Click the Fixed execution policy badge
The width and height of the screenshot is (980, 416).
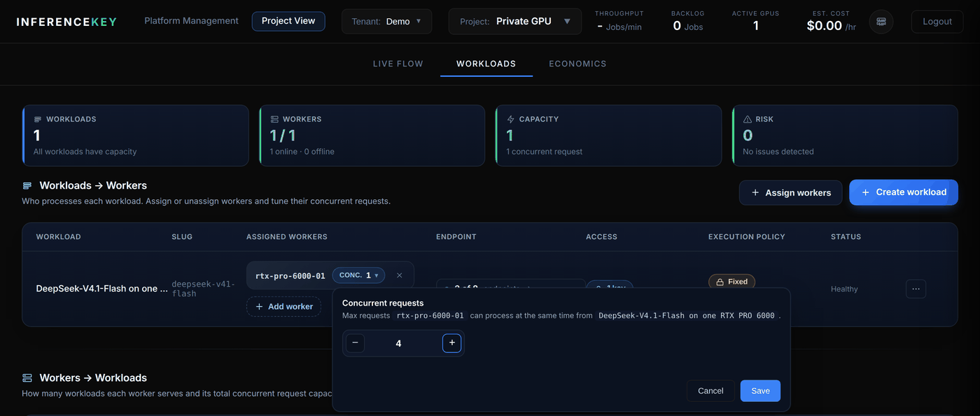click(731, 281)
